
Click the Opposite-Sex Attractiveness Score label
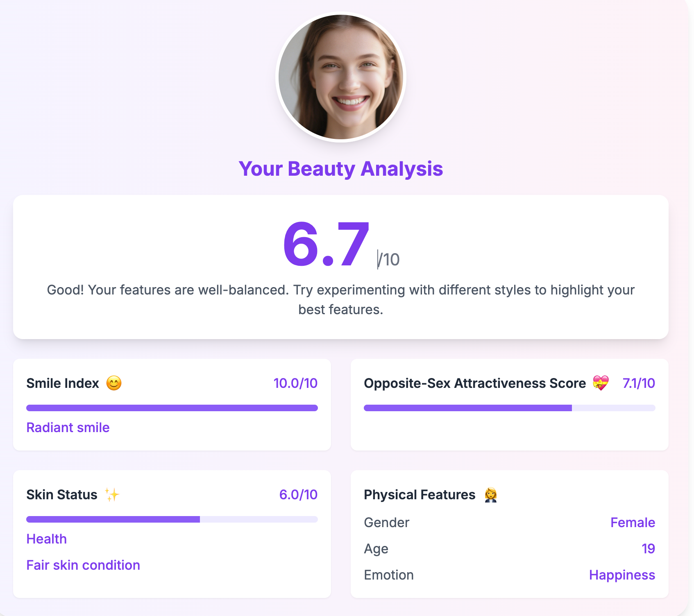click(475, 383)
